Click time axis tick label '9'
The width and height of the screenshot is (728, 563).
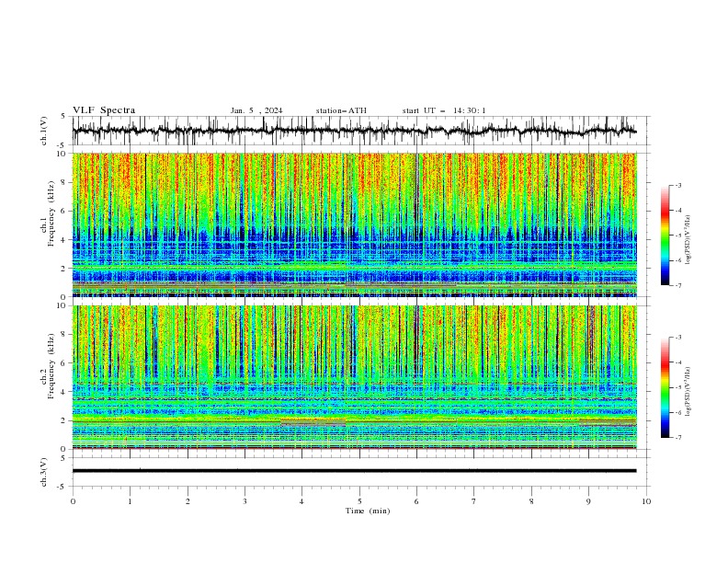click(588, 501)
